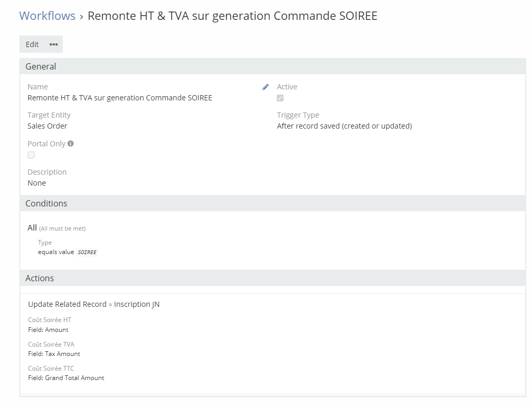Click the Sales Order target entity value

(x=48, y=126)
